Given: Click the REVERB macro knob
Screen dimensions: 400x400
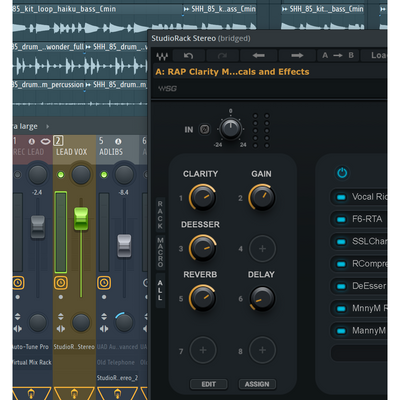Looking at the screenshot, I should pos(202,298).
